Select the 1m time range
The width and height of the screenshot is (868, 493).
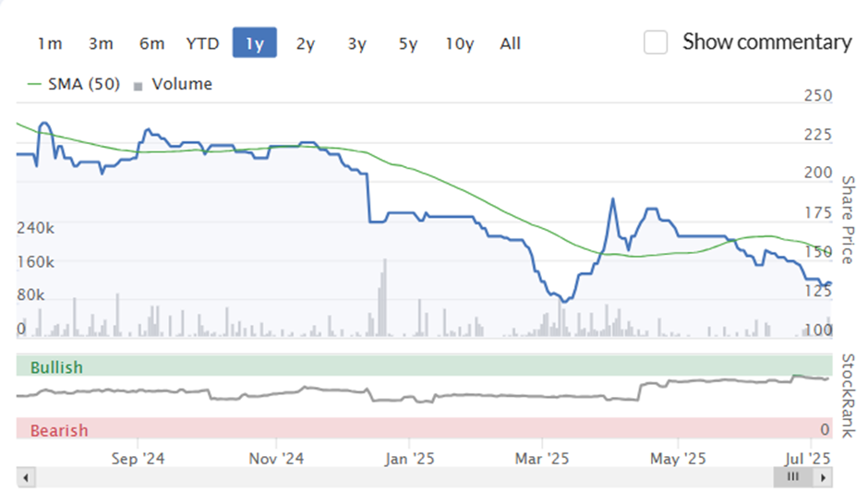(x=50, y=43)
